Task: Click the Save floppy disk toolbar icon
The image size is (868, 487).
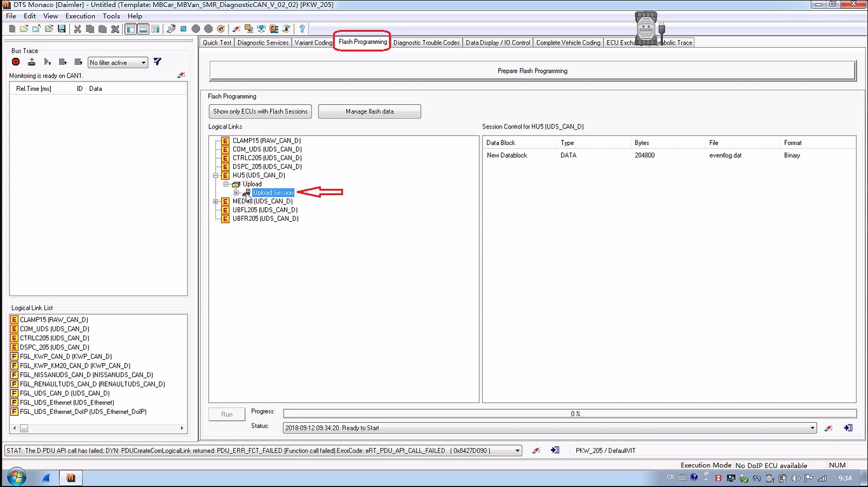Action: pyautogui.click(x=62, y=29)
